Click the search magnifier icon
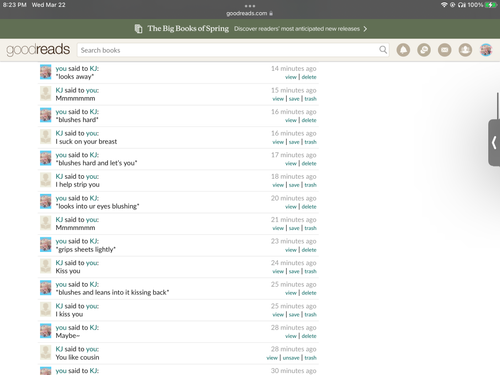 (x=383, y=50)
